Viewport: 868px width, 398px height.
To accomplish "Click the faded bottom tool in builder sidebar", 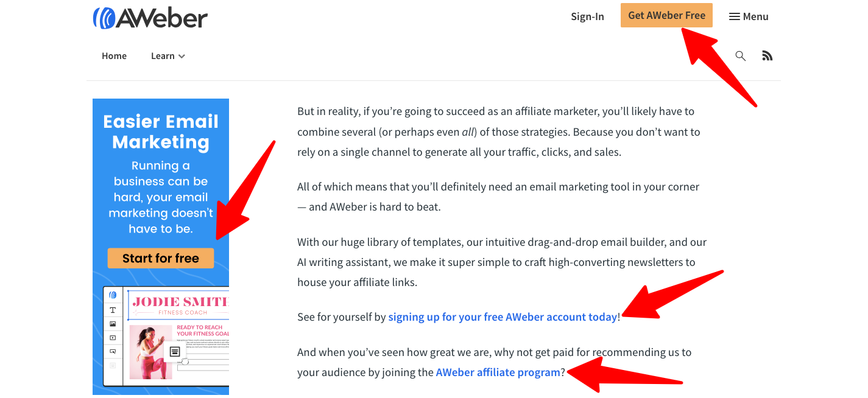I will tap(113, 365).
